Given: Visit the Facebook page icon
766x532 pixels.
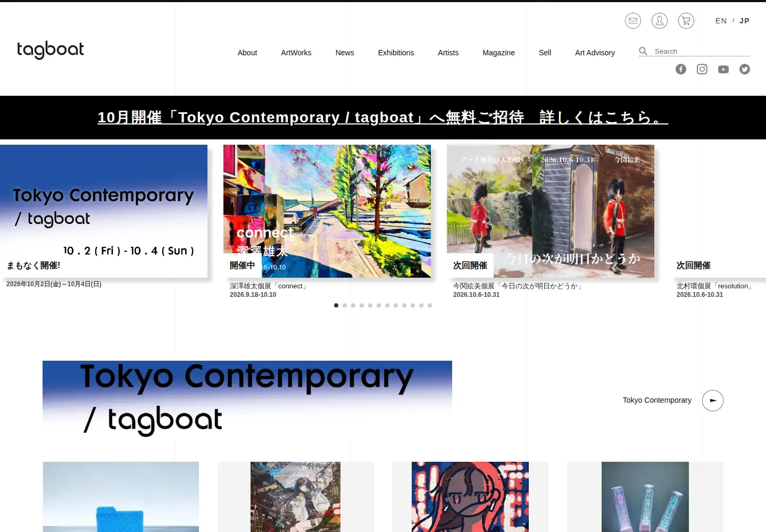Looking at the screenshot, I should 680,69.
